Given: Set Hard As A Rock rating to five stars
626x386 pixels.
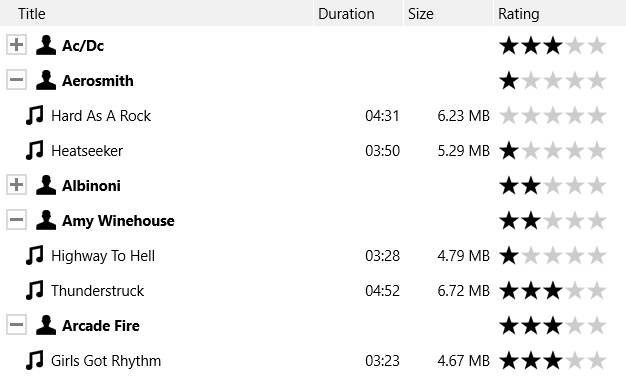Looking at the screenshot, I should (597, 116).
